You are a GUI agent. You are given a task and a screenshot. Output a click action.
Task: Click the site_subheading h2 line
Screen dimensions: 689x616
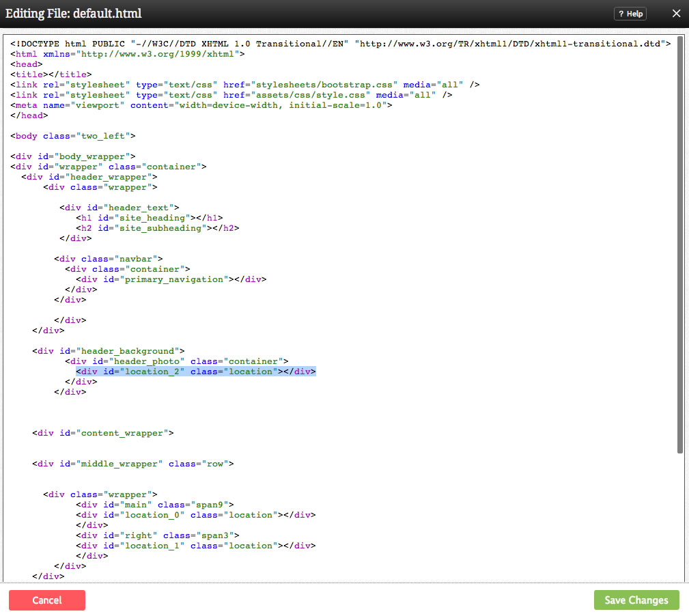pyautogui.click(x=157, y=228)
